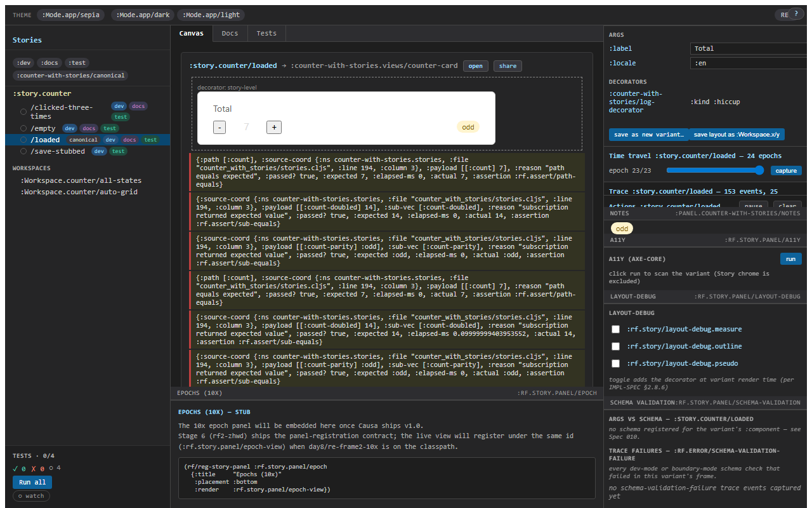
Task: Capture the current time-travel epoch
Action: click(x=786, y=170)
